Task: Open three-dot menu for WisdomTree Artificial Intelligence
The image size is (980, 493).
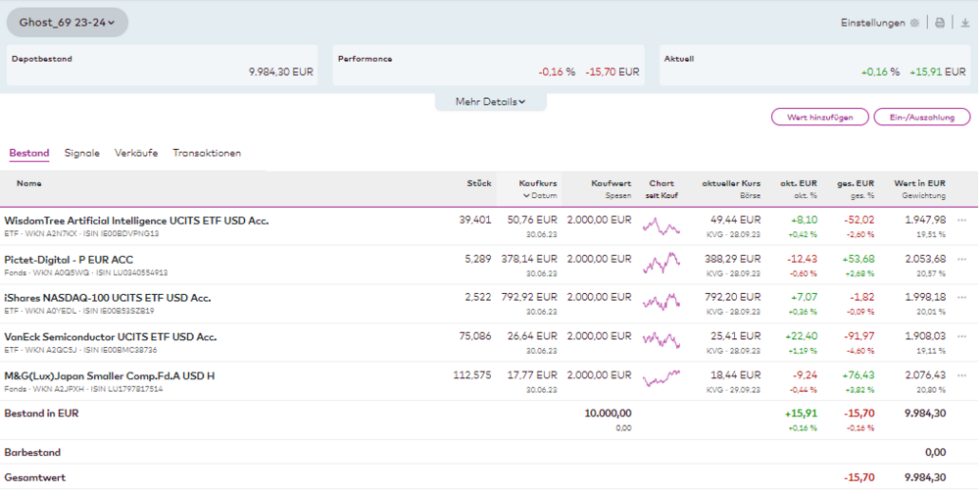Action: coord(961,221)
